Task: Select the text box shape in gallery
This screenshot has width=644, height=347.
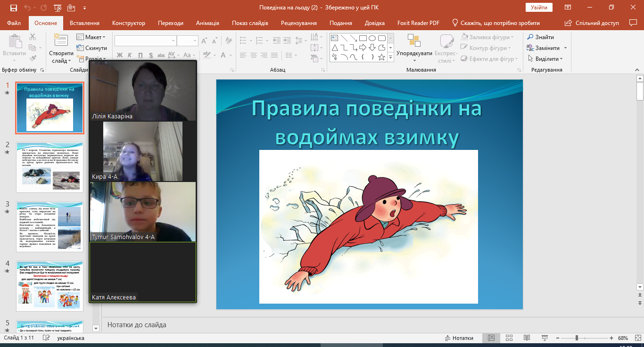Action: (x=335, y=38)
